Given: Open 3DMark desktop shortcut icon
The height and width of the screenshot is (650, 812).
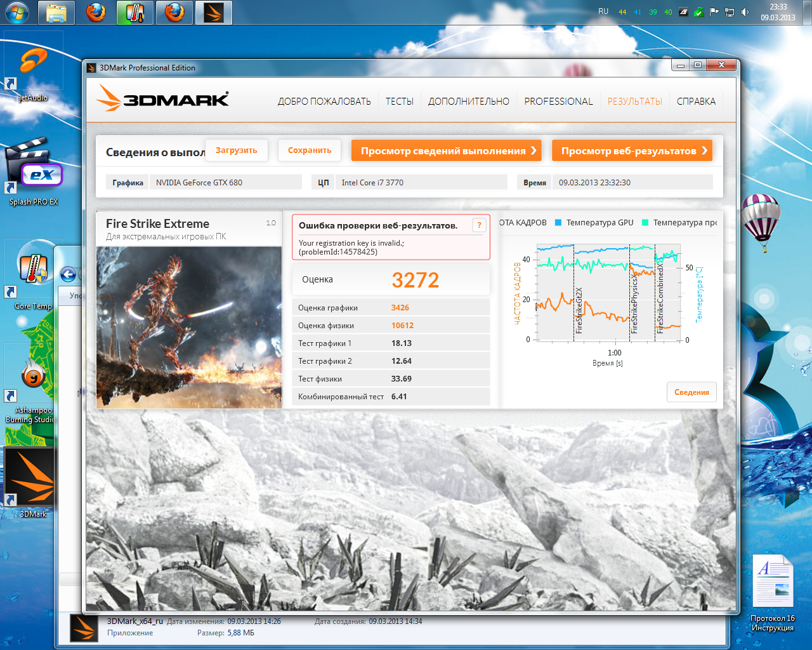Looking at the screenshot, I should pos(29,477).
